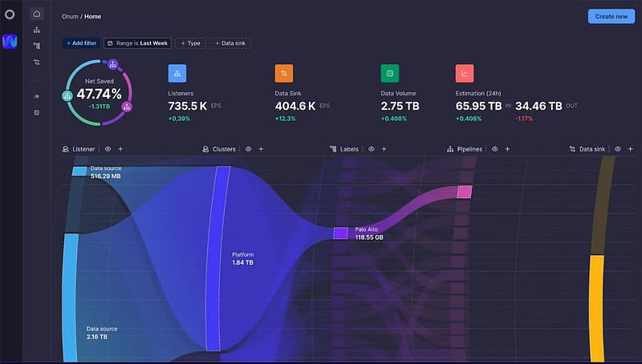Click the red Estimation chart icon

coord(465,74)
